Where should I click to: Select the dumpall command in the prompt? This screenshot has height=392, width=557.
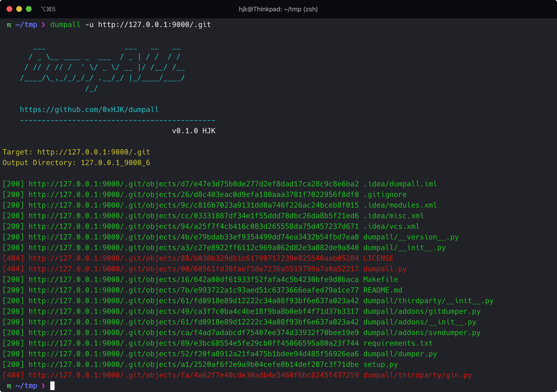(x=65, y=24)
